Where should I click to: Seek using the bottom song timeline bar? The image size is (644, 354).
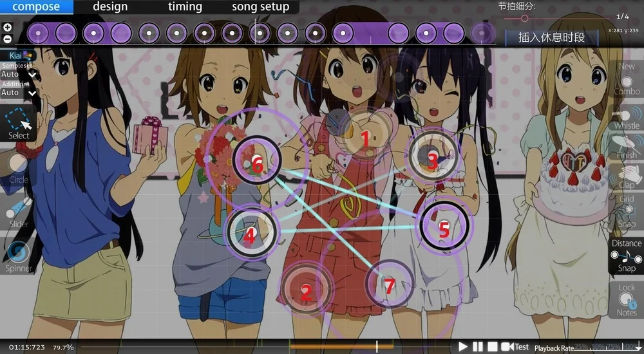pyautogui.click(x=267, y=347)
